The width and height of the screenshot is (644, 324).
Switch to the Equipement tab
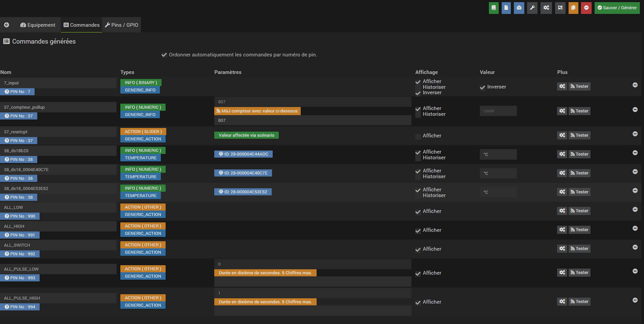38,25
